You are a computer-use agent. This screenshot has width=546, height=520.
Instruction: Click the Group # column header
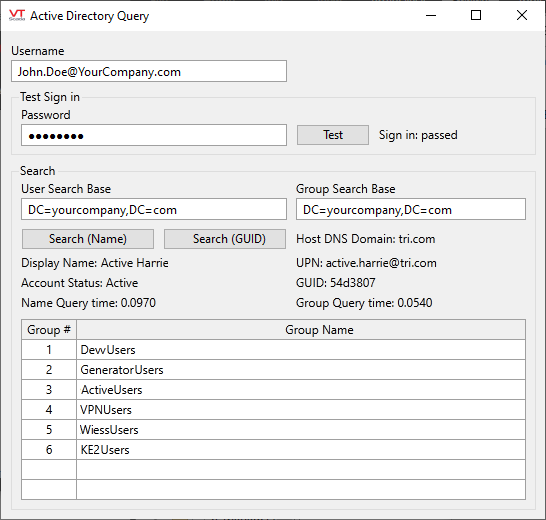(x=49, y=329)
